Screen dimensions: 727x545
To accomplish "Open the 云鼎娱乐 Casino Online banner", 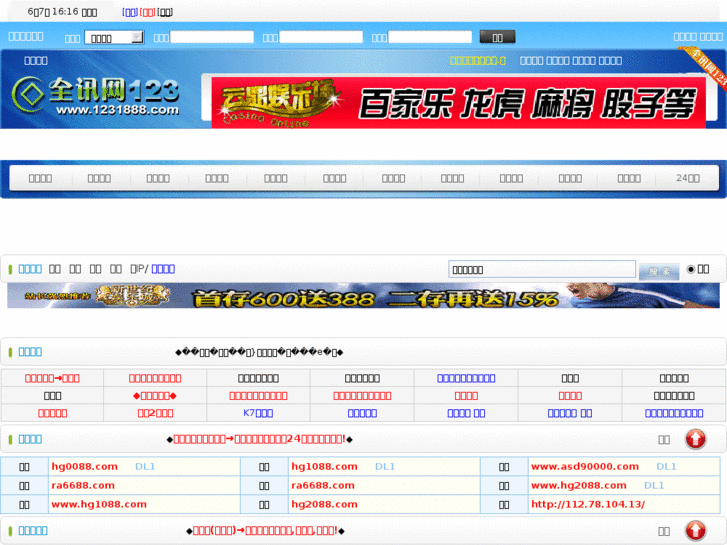I will pos(459,103).
